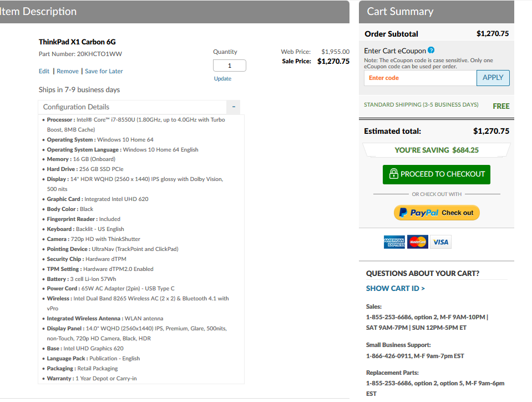The width and height of the screenshot is (532, 402).
Task: Click the Enter code eCoupon field
Action: pyautogui.click(x=420, y=78)
